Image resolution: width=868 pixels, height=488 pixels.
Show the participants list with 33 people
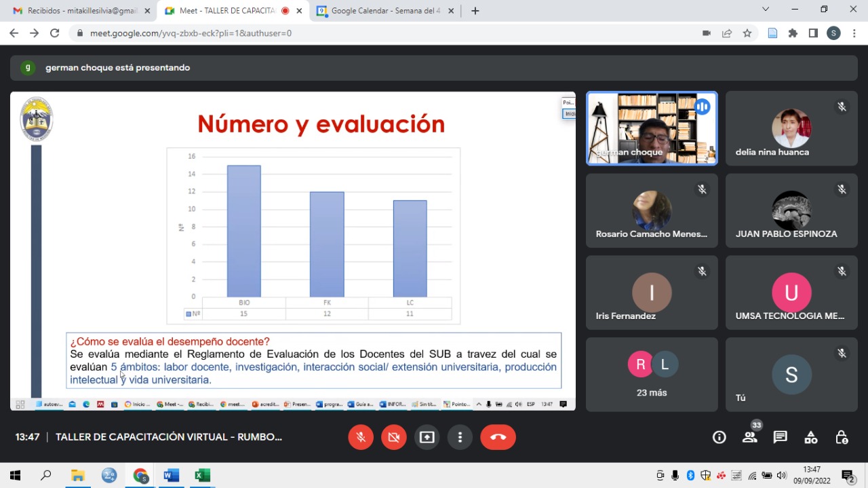click(750, 437)
